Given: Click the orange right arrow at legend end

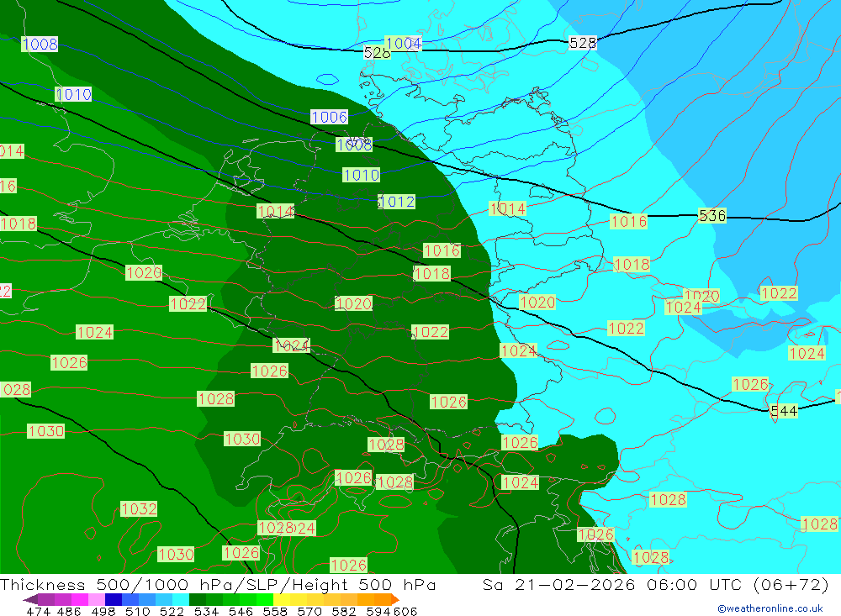Looking at the screenshot, I should pyautogui.click(x=395, y=599).
